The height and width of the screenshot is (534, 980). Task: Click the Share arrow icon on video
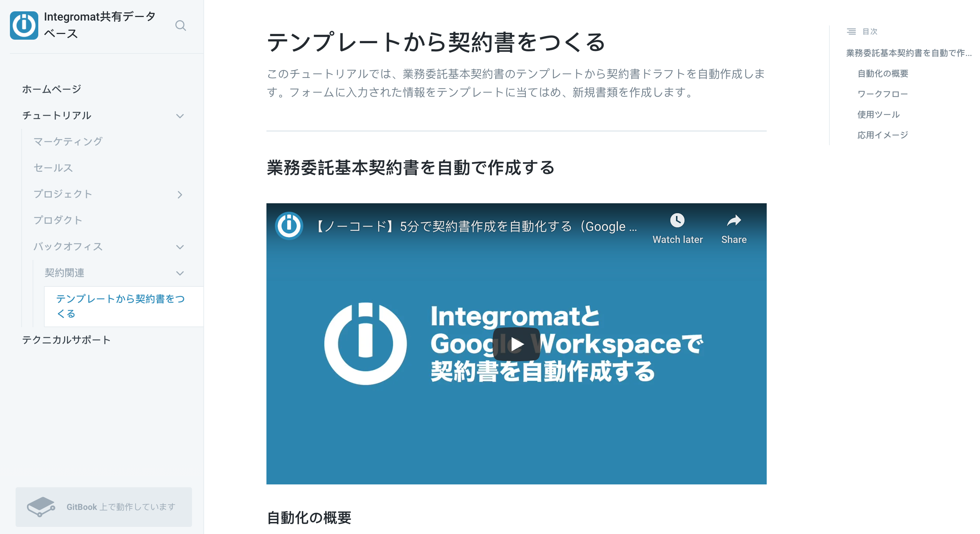pyautogui.click(x=734, y=220)
